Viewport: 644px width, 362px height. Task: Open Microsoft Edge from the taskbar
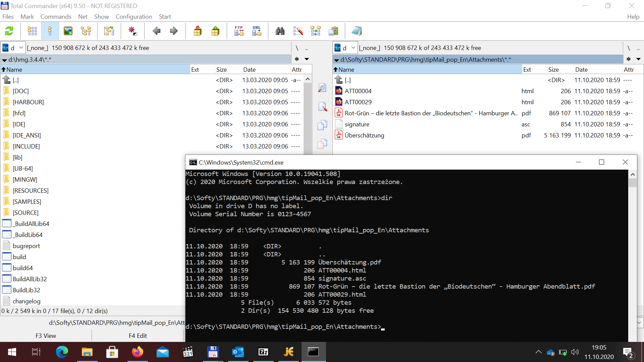click(x=62, y=352)
